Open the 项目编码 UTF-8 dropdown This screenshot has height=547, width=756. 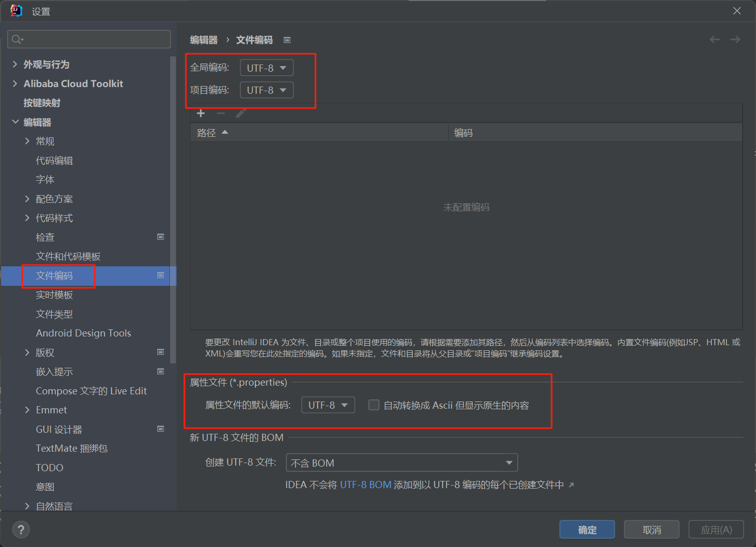pos(267,90)
